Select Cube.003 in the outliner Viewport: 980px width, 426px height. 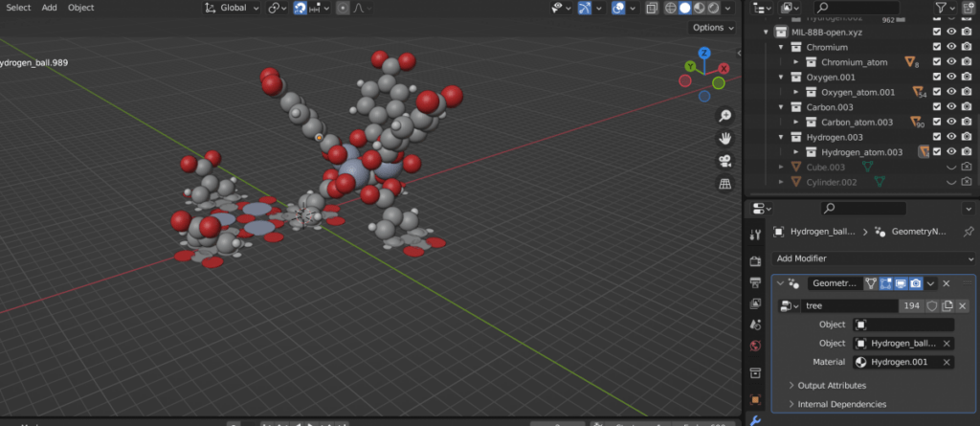tap(826, 167)
